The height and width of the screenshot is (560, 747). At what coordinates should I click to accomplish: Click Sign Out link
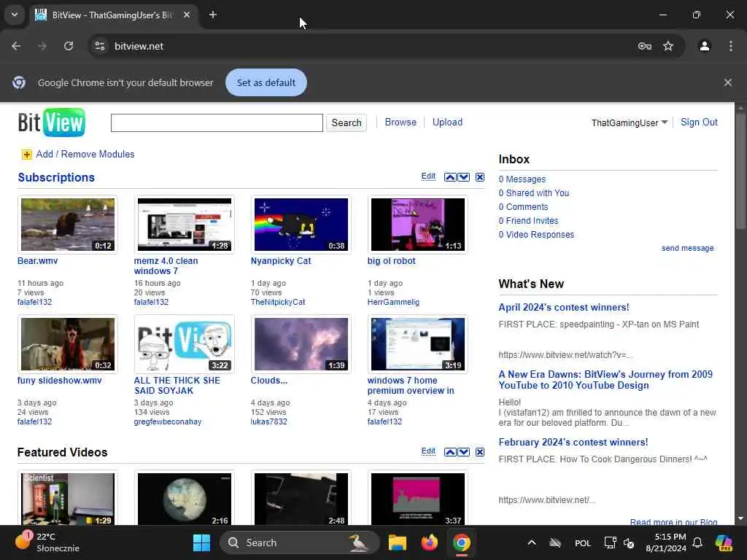coord(699,122)
